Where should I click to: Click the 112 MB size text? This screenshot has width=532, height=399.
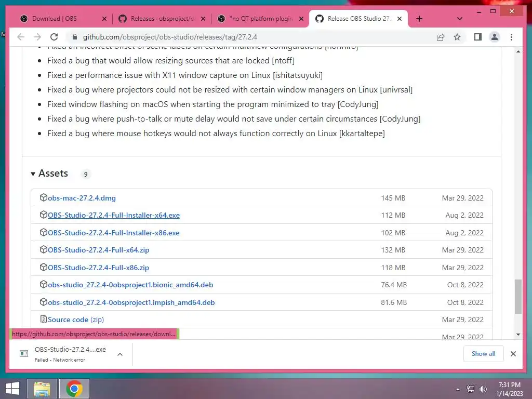pos(393,215)
